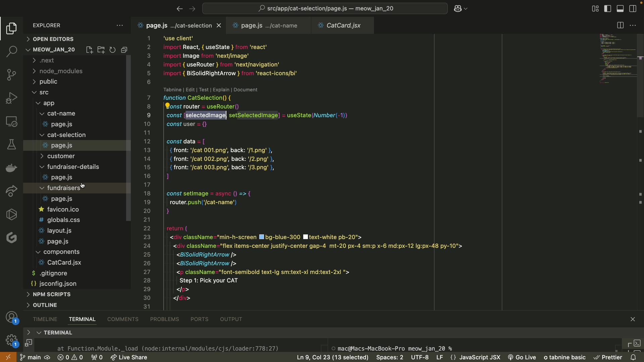This screenshot has height=362, width=644.
Task: Open the Source Control view
Action: pos(11,75)
